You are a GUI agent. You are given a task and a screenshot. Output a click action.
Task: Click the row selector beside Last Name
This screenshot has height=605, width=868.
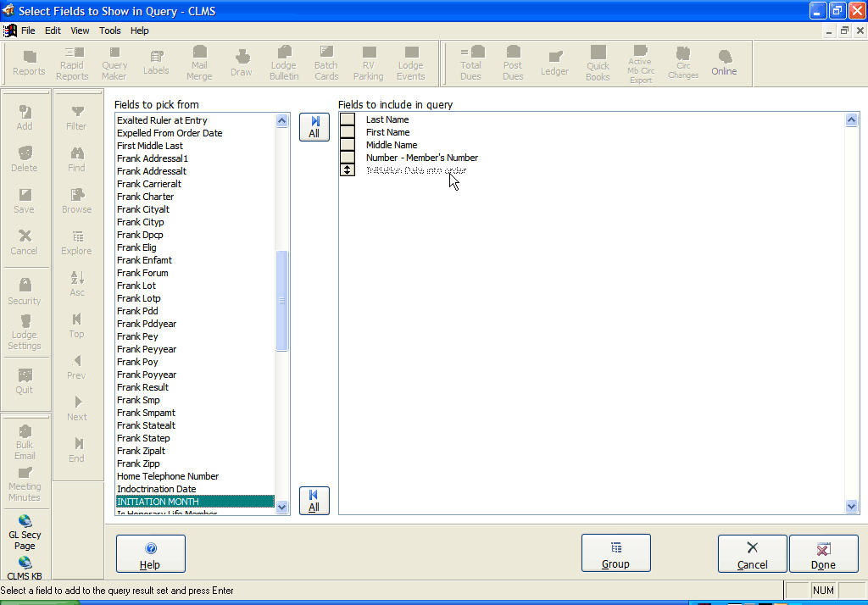[x=348, y=119]
